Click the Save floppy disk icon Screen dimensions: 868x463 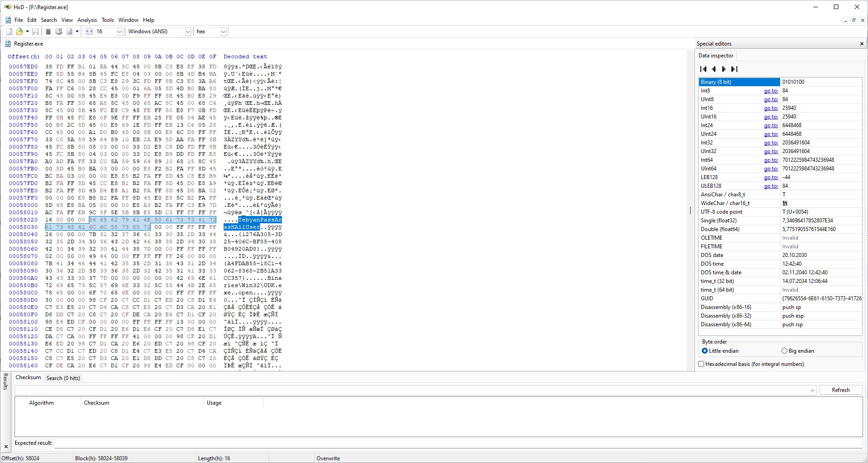[35, 31]
